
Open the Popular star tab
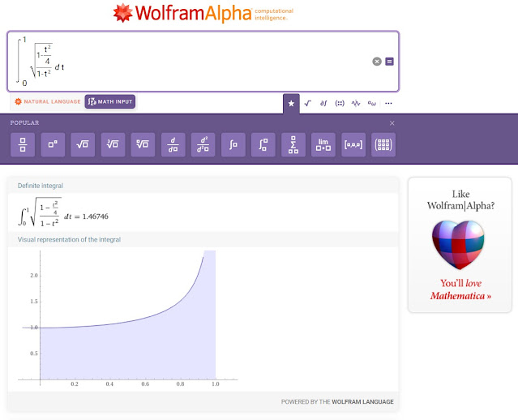coord(291,104)
